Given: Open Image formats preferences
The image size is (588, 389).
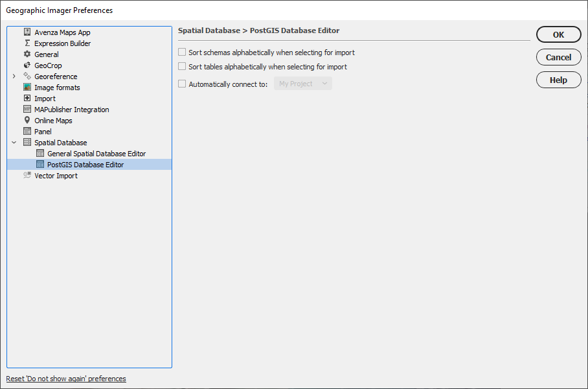Looking at the screenshot, I should (x=57, y=88).
